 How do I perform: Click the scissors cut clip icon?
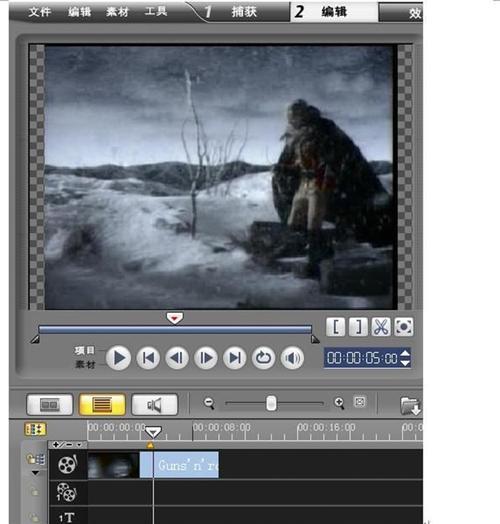[381, 327]
